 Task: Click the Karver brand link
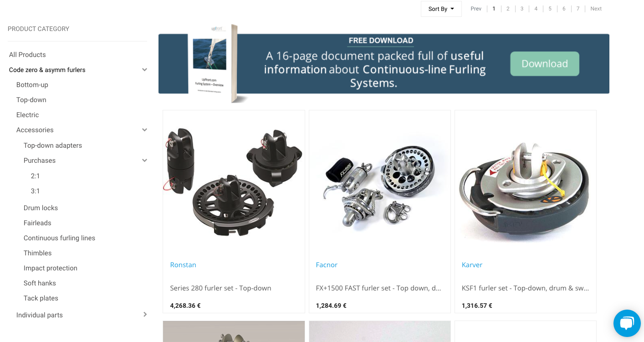[x=472, y=265]
